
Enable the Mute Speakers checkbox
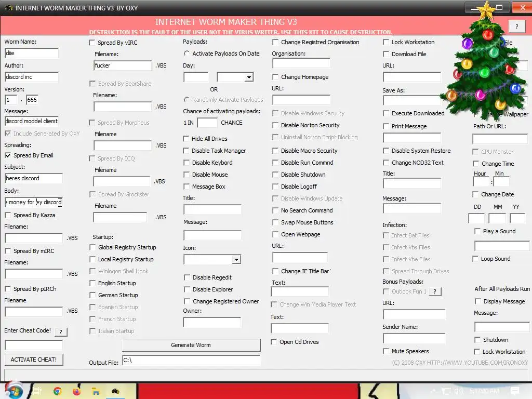386,352
